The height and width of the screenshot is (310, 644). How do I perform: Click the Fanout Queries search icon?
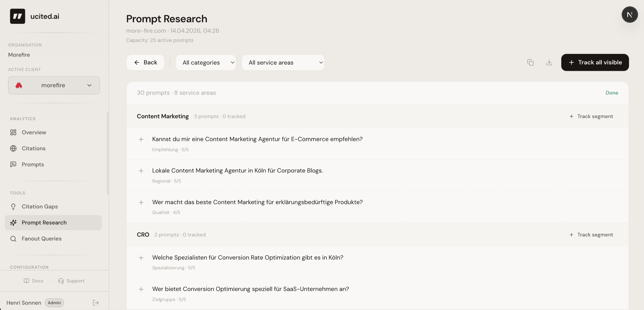click(13, 239)
